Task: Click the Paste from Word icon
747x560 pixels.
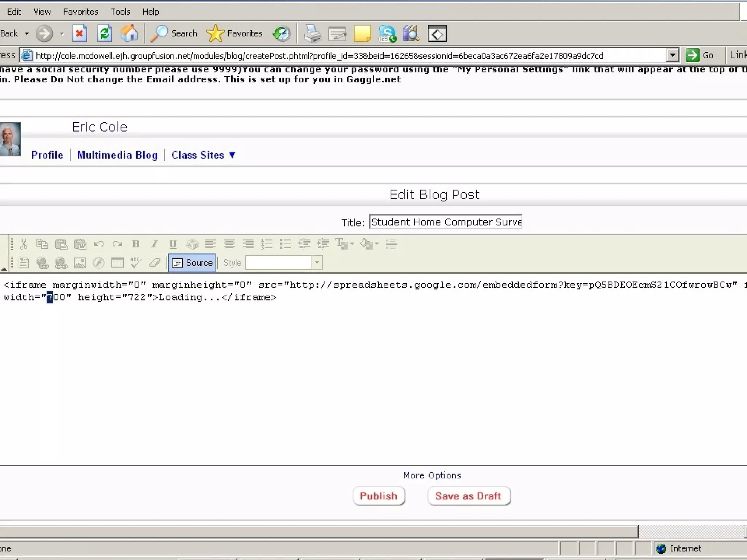Action: point(80,244)
